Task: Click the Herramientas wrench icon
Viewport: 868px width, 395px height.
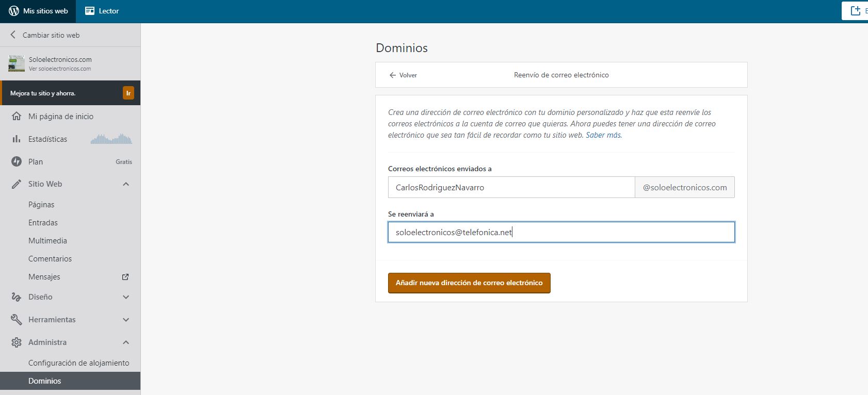Action: click(x=17, y=320)
